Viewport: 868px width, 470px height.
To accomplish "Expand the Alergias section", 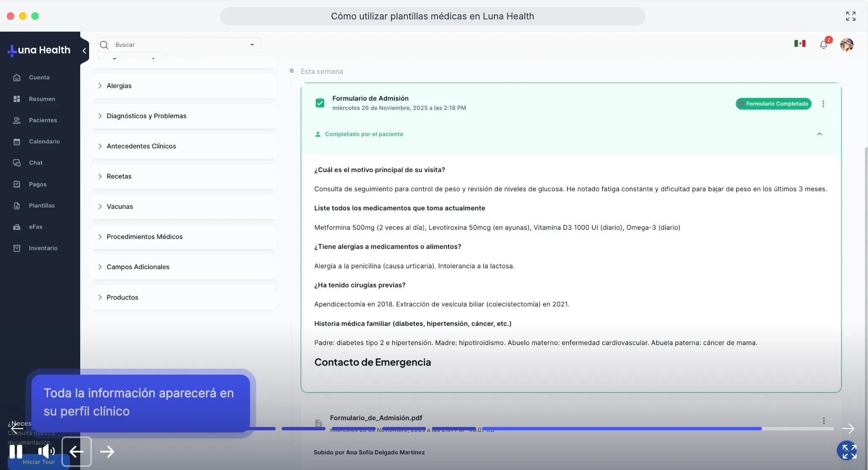I will coord(100,85).
